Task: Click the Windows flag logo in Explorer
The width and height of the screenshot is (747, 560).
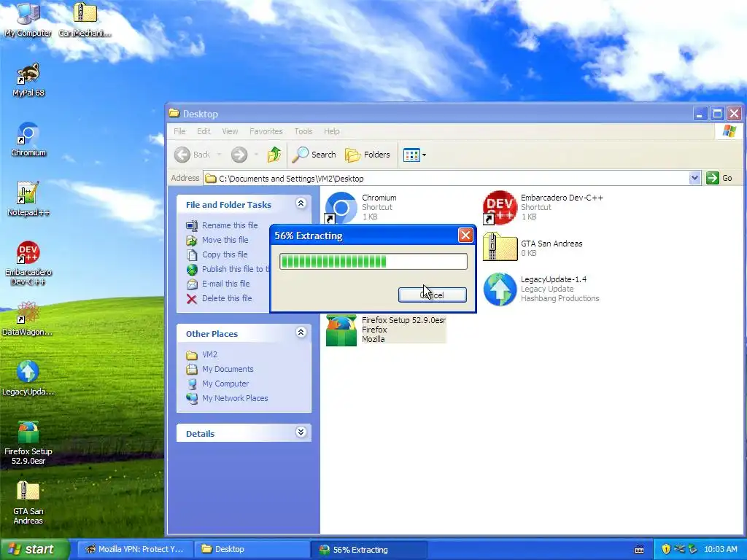Action: pos(729,131)
